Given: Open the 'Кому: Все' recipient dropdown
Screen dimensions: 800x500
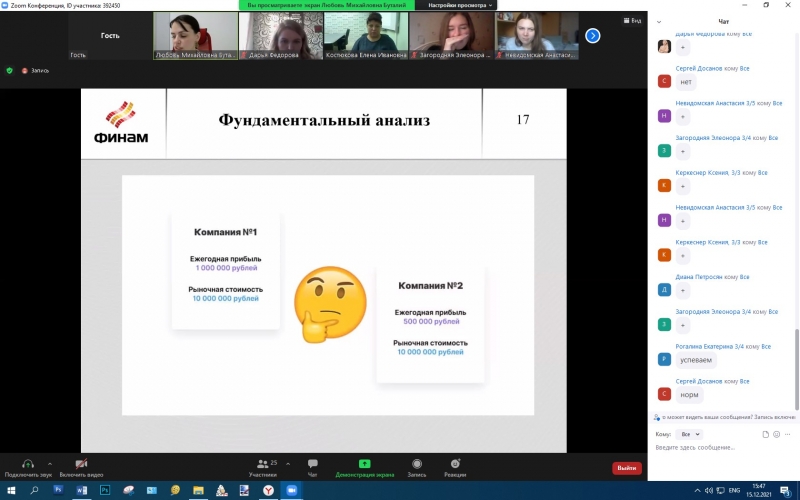Looking at the screenshot, I should (x=689, y=434).
